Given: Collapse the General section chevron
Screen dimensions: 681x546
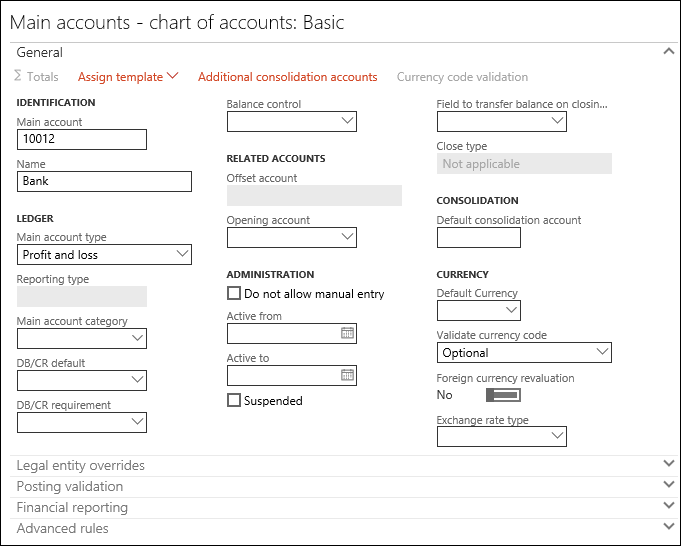Looking at the screenshot, I should click(x=668, y=52).
